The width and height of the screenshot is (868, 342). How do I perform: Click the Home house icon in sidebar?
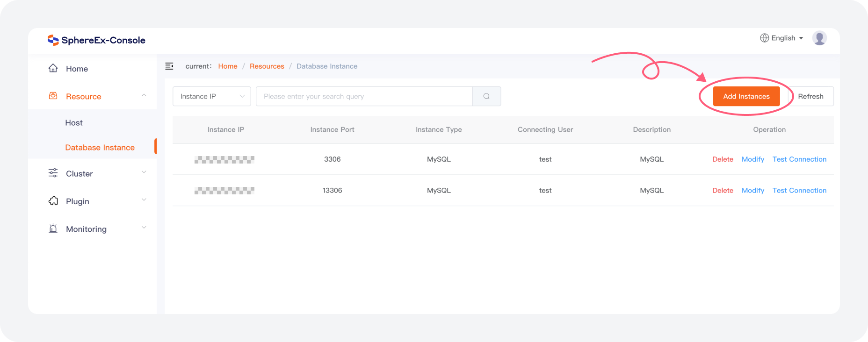(x=53, y=69)
